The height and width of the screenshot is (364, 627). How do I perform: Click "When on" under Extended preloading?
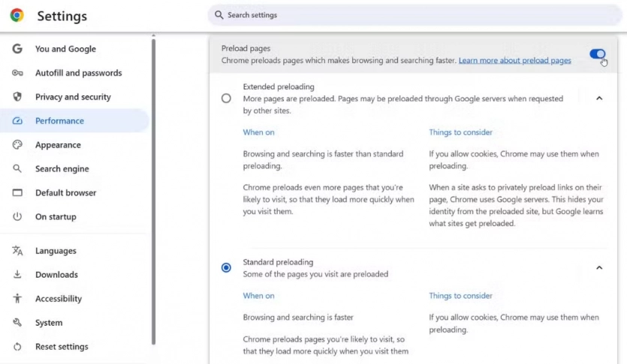pos(259,132)
